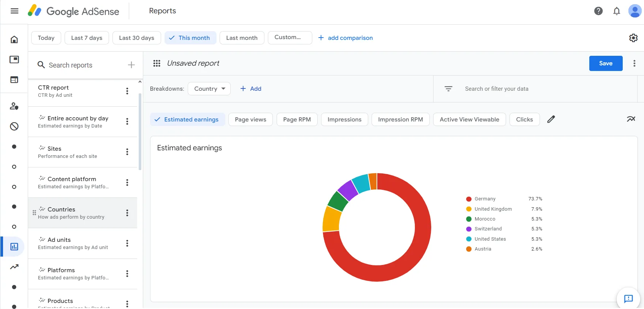Expand the Country breakdown dropdown
This screenshot has height=309, width=644.
209,89
